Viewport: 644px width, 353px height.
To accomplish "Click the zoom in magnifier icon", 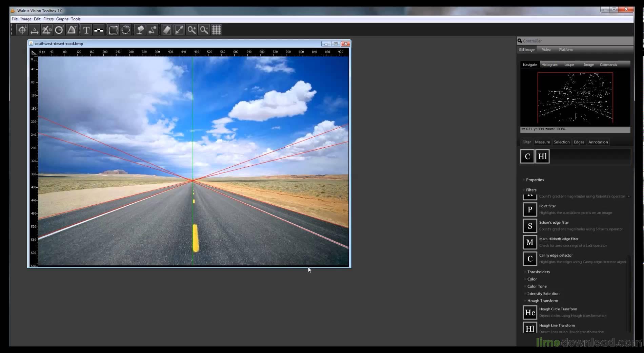I will (192, 30).
